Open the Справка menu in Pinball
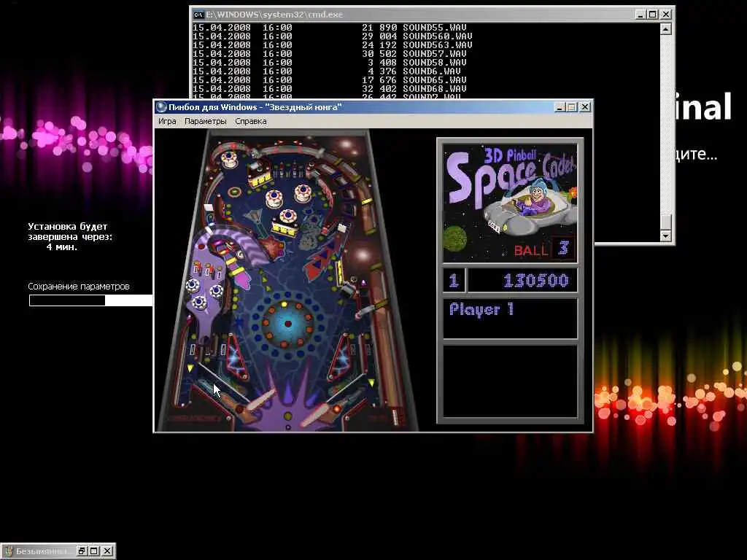This screenshot has height=560, width=747. [x=251, y=122]
